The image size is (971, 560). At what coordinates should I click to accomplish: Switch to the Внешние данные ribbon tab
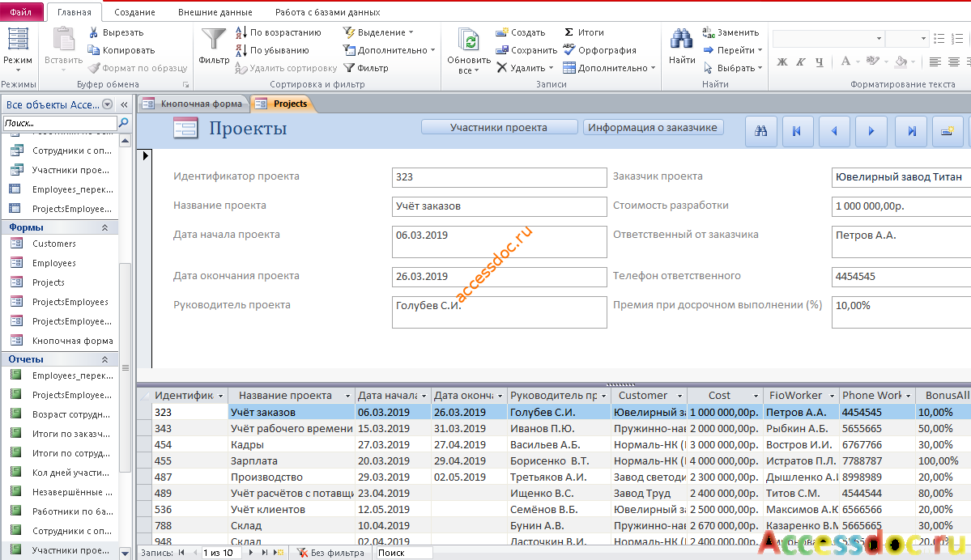215,12
